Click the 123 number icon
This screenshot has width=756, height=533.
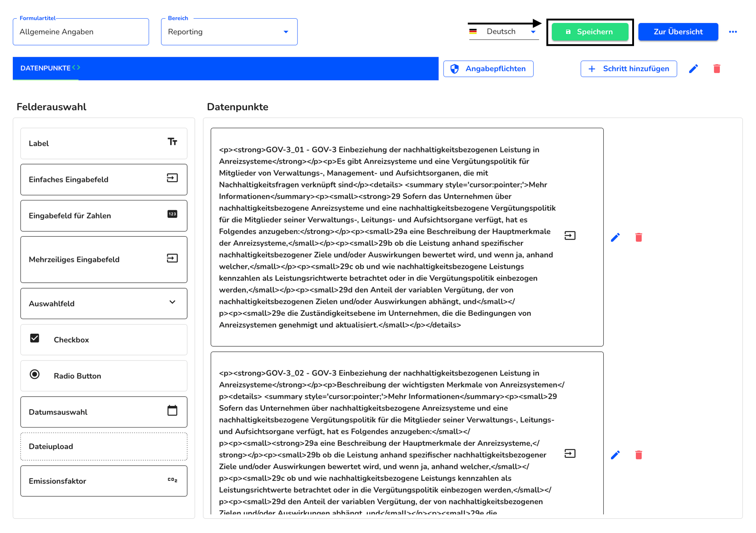[172, 214]
